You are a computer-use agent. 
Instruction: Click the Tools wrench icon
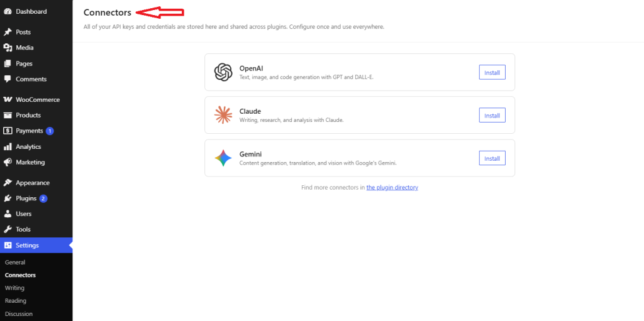click(8, 229)
